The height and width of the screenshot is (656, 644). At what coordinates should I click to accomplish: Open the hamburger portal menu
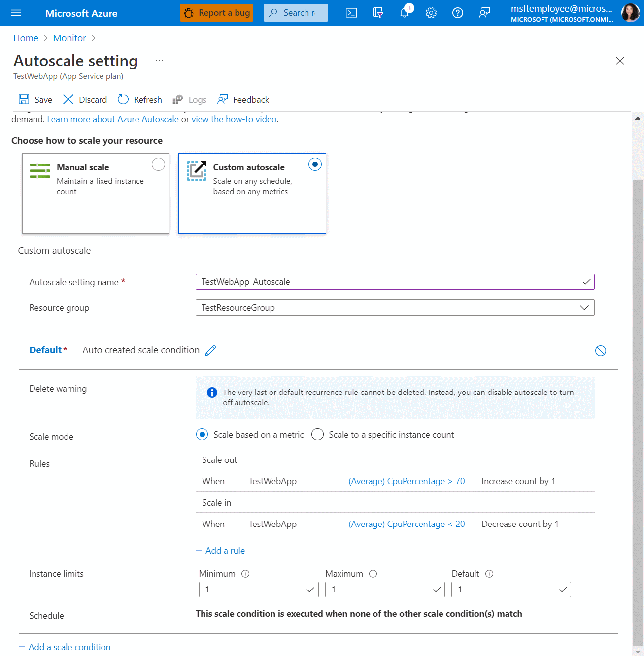16,13
